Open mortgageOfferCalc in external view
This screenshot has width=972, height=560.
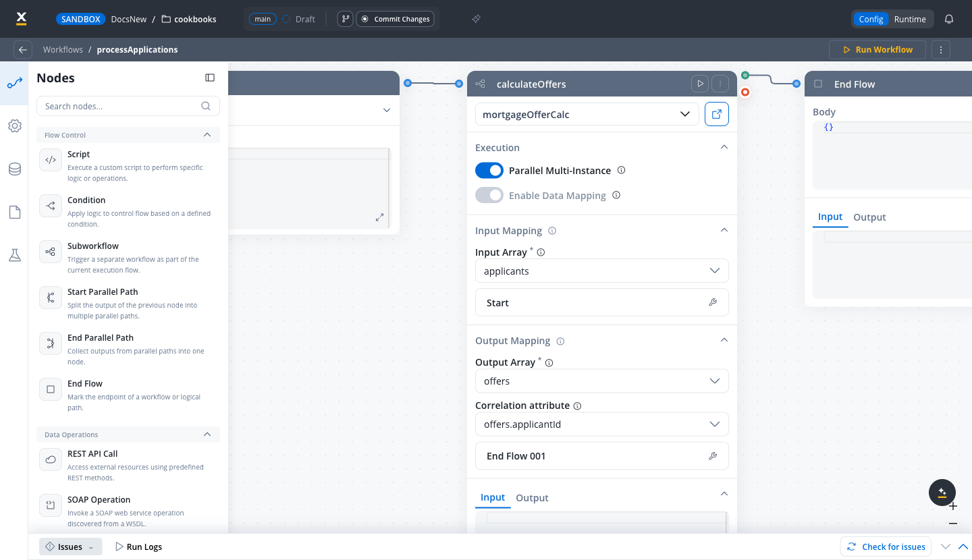point(717,114)
